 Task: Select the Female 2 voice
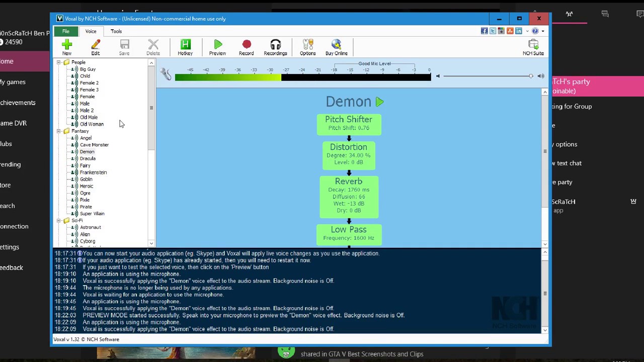(89, 83)
